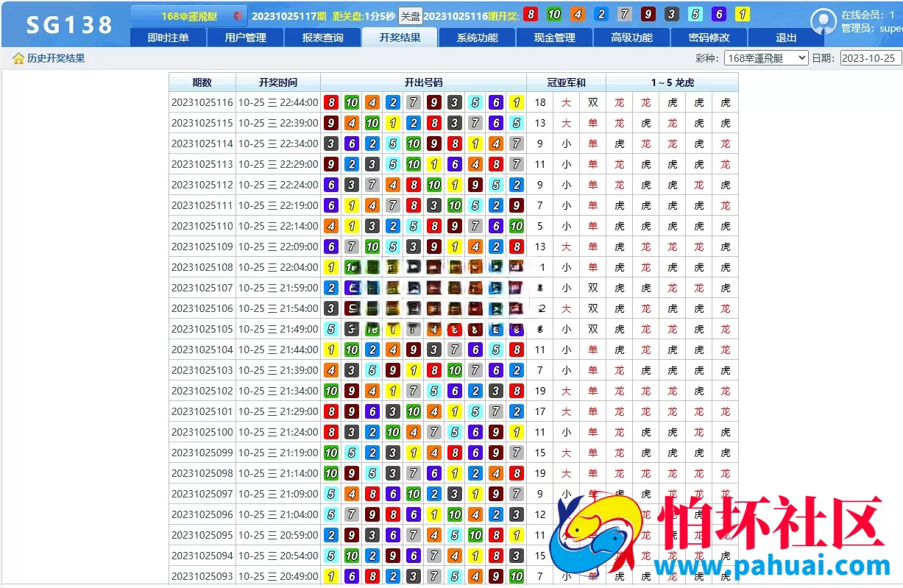The image size is (903, 588).
Task: Click the gray number 7 ball in header
Action: pyautogui.click(x=625, y=15)
